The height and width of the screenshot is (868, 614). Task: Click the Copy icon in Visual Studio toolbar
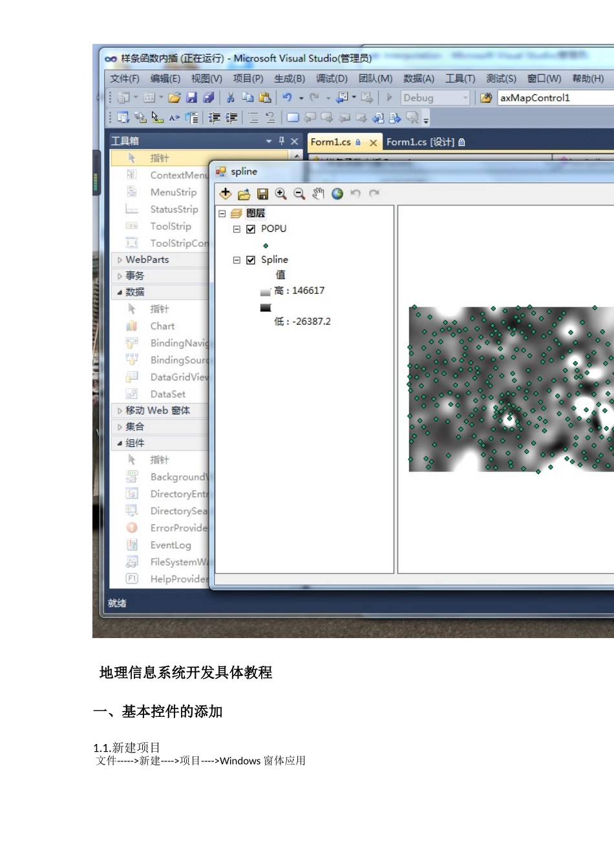point(248,98)
